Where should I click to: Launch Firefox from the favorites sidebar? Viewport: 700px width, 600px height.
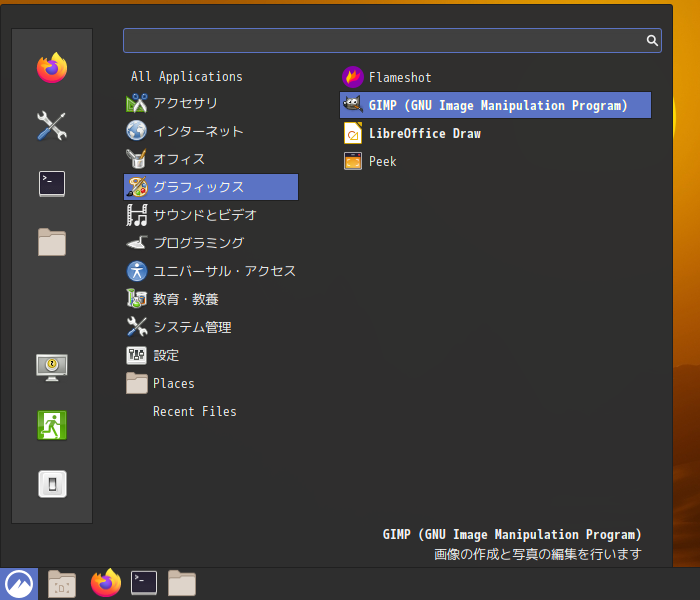click(52, 68)
